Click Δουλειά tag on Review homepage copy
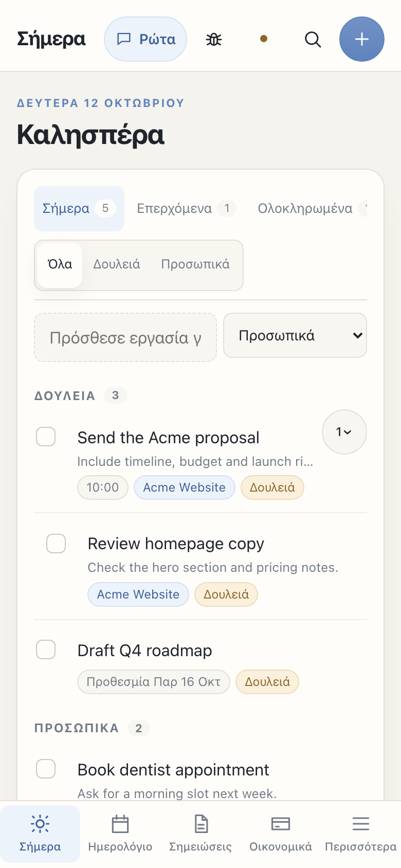This screenshot has width=401, height=868. pos(226,594)
